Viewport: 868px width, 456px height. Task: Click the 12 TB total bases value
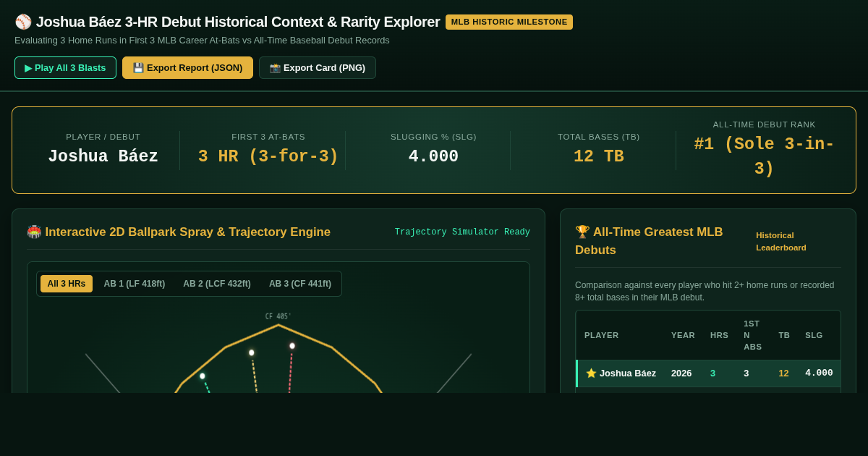point(599,157)
